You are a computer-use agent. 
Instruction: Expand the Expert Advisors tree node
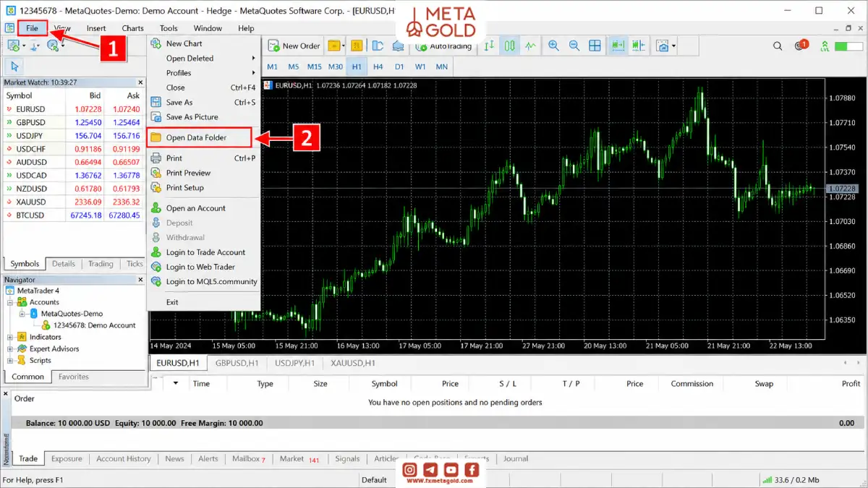[10, 348]
